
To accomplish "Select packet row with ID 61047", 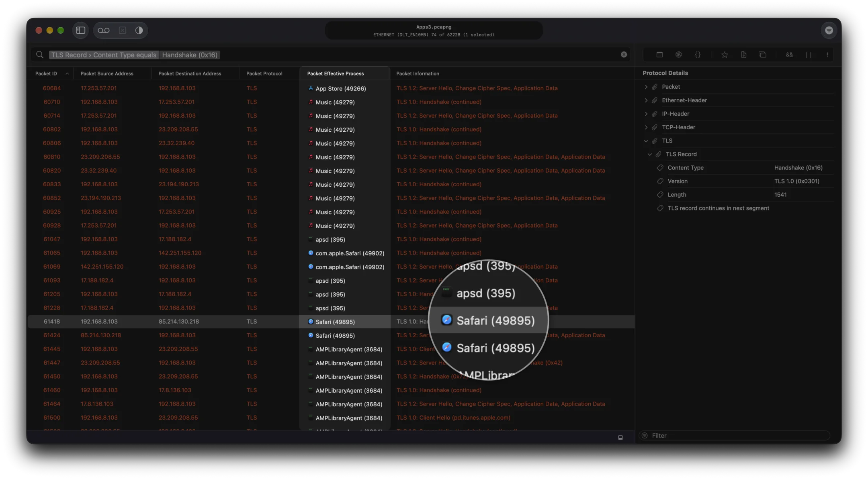I will click(x=331, y=239).
